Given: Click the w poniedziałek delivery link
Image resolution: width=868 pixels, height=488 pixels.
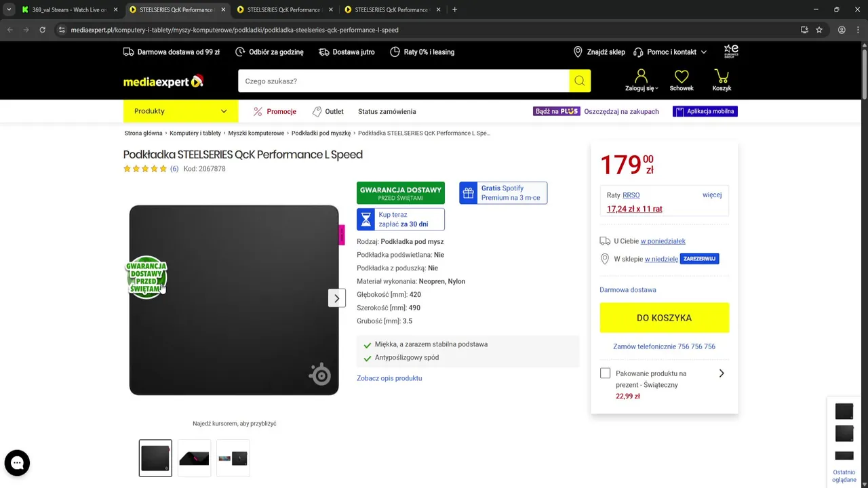Looking at the screenshot, I should pyautogui.click(x=663, y=241).
